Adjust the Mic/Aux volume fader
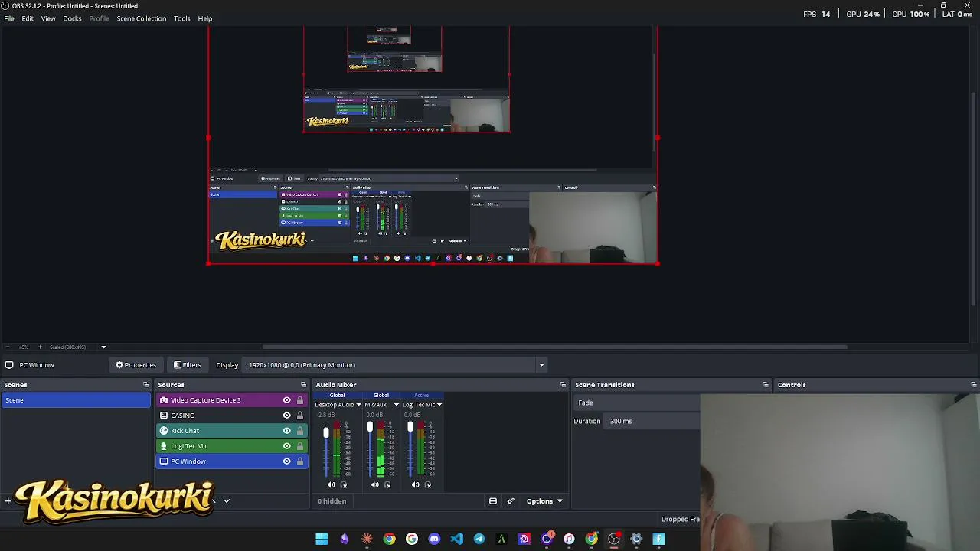Viewport: 980px width, 551px height. [x=370, y=427]
